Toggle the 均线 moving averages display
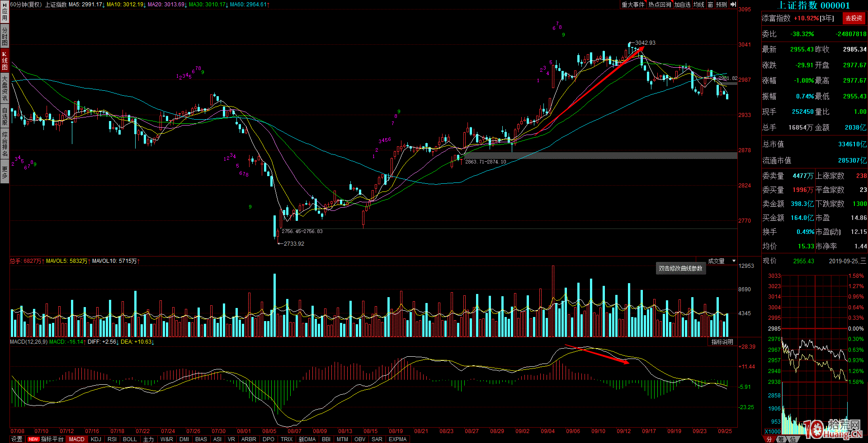This screenshot has height=443, width=868. (699, 5)
